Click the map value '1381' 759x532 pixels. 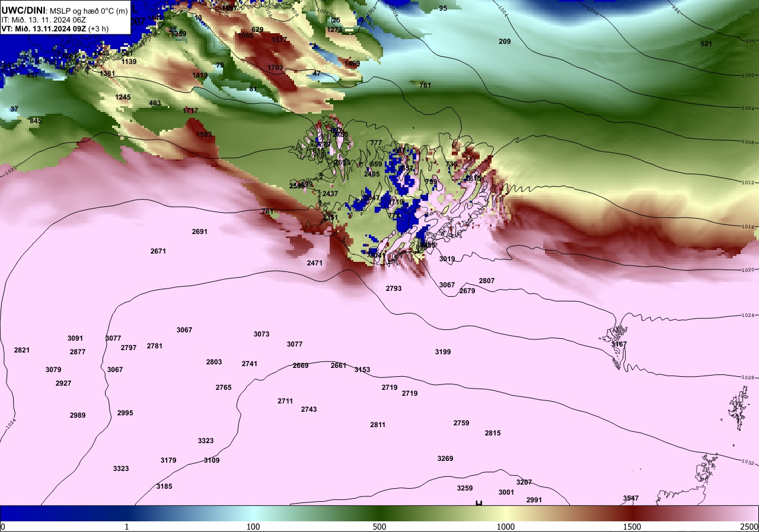107,73
